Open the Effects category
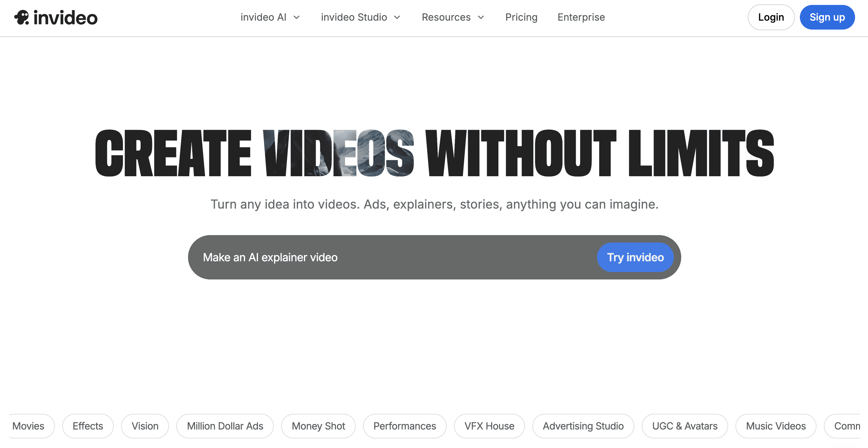This screenshot has height=448, width=868. pyautogui.click(x=88, y=426)
